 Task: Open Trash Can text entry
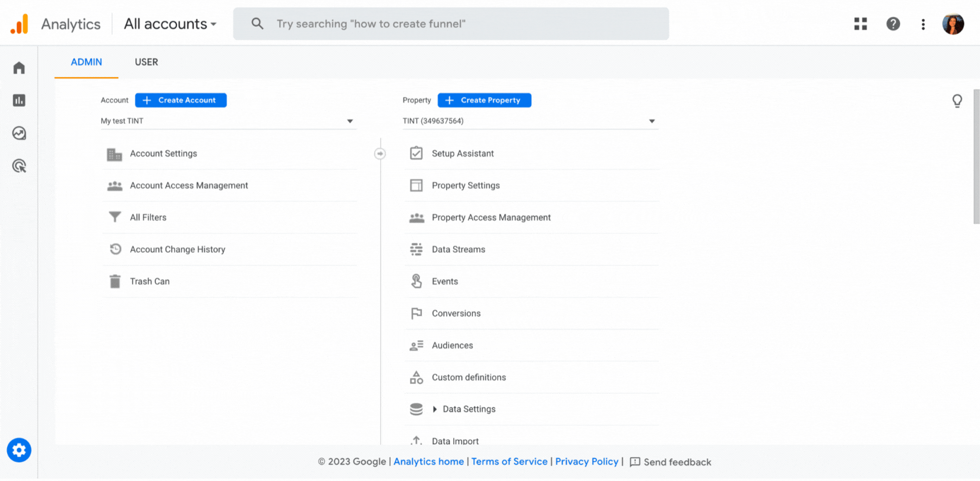[150, 281]
